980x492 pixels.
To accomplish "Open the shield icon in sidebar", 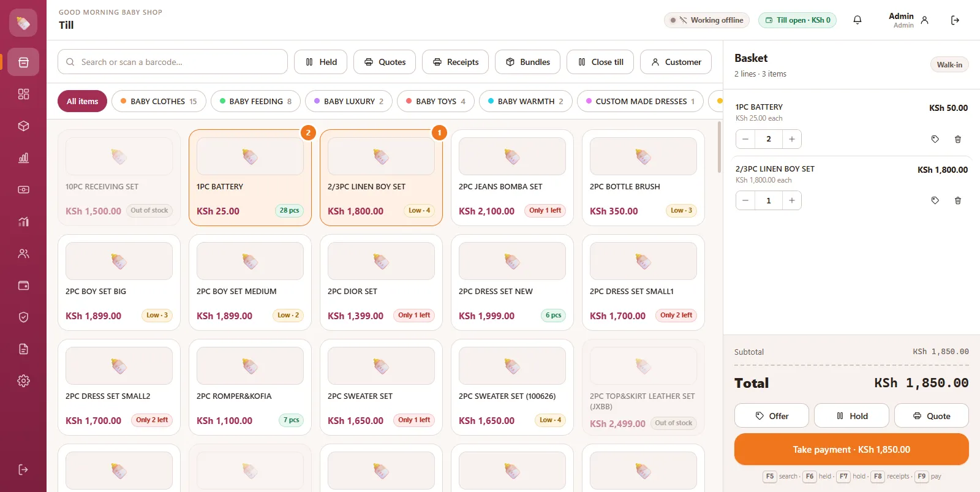I will pyautogui.click(x=23, y=317).
